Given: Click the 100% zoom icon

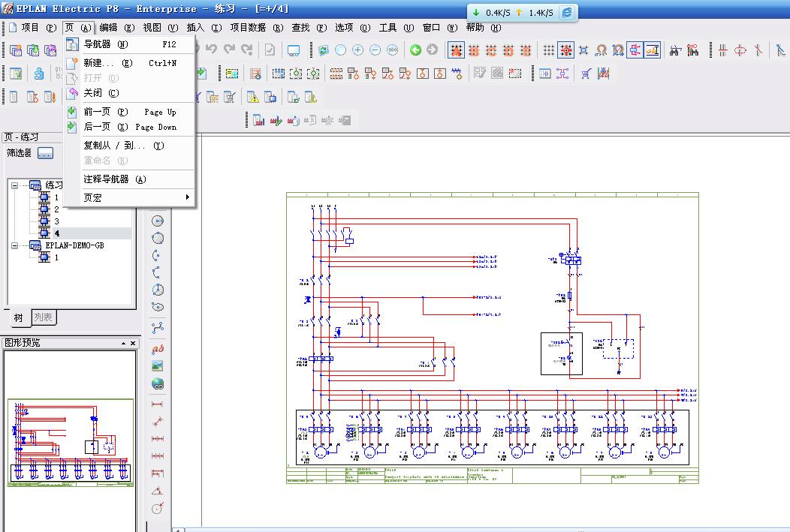Looking at the screenshot, I should pyautogui.click(x=393, y=50).
